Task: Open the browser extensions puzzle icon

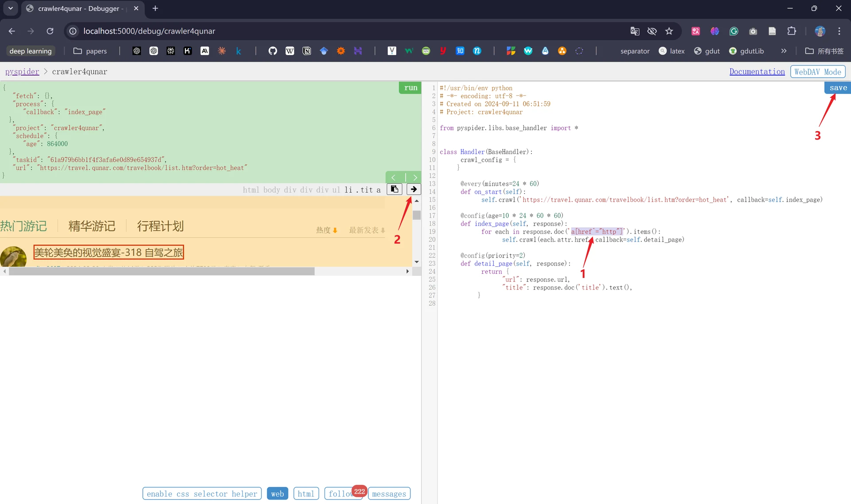Action: click(792, 31)
